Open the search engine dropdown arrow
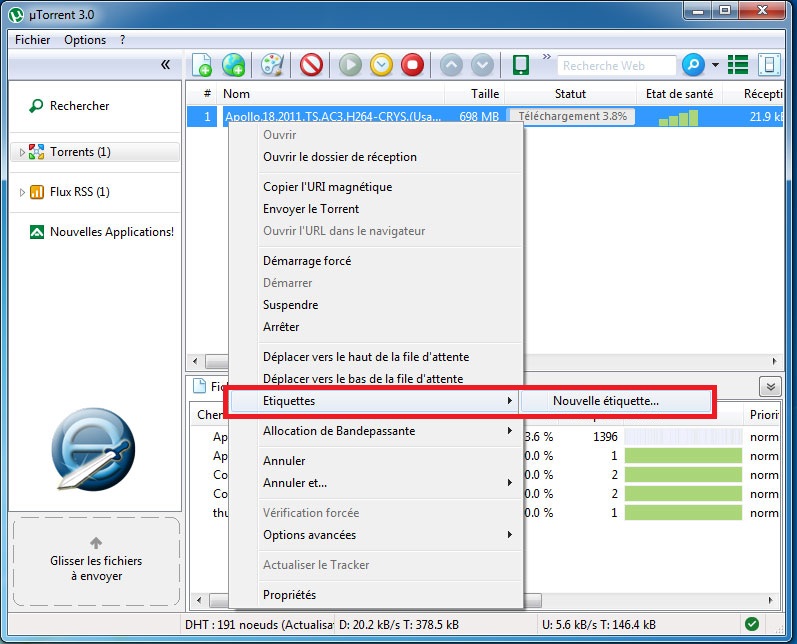797x644 pixels. 715,65
